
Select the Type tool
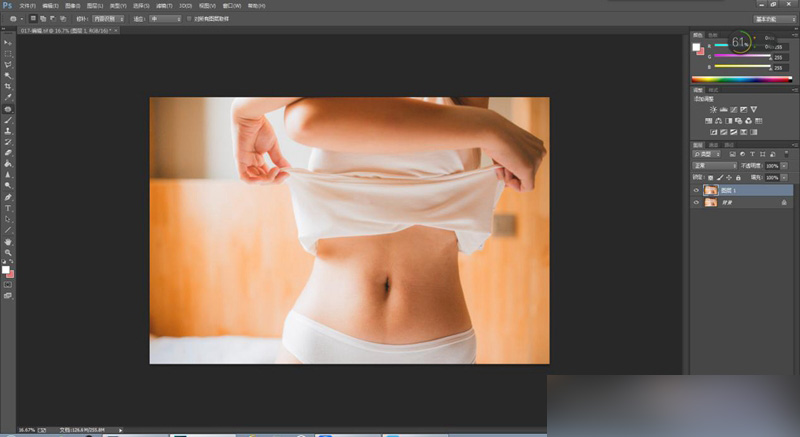8,208
